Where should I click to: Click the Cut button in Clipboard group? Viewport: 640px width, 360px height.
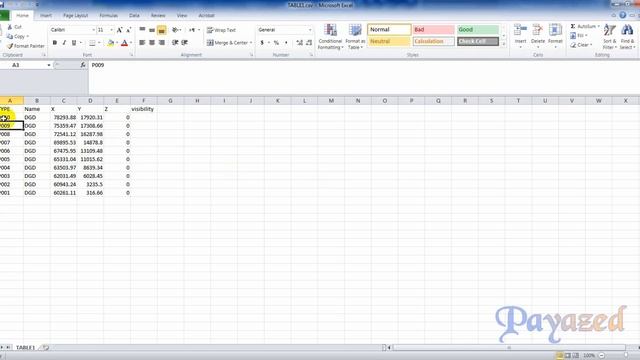tap(14, 27)
